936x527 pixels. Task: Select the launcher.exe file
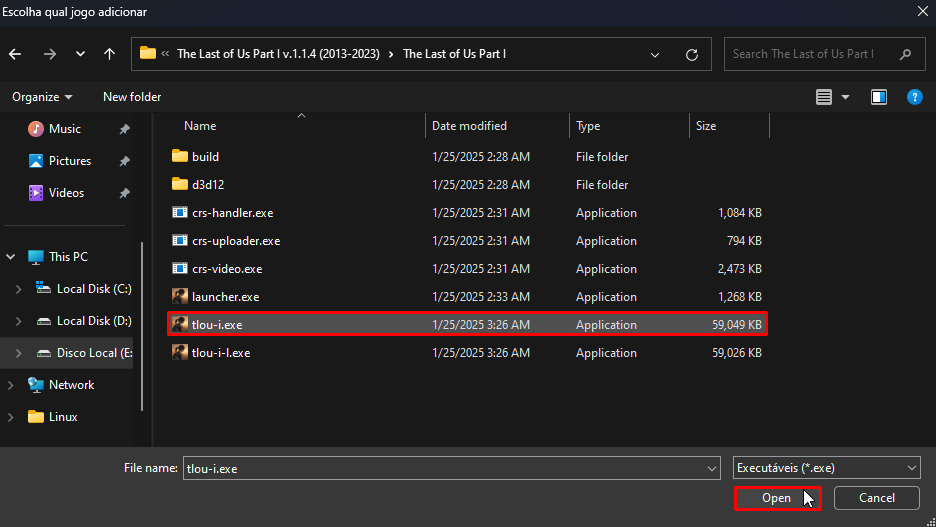[x=225, y=297]
